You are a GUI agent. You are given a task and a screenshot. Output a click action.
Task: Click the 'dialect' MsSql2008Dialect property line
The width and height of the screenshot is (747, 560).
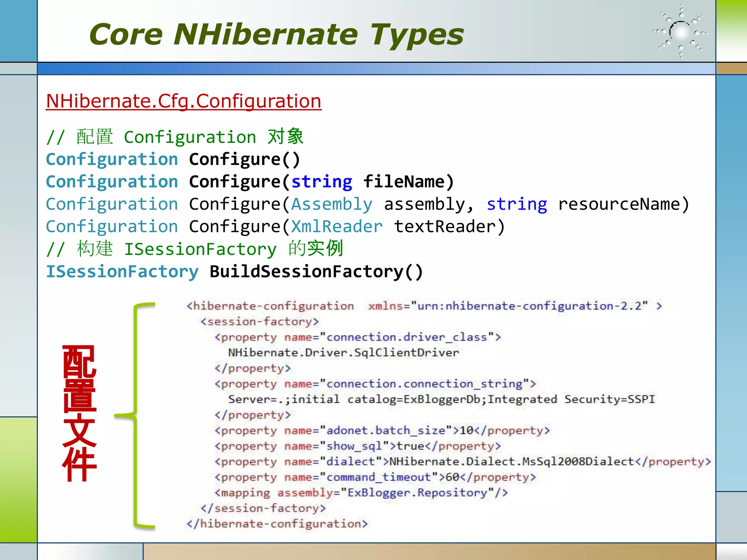coord(462,462)
